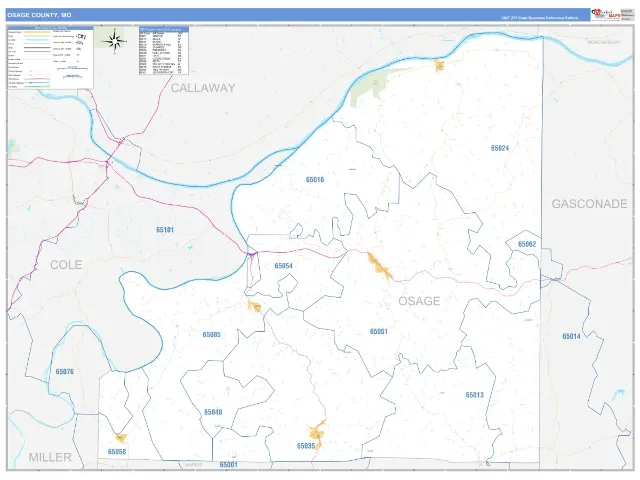The width and height of the screenshot is (640, 480).
Task: Click the publisher logo in the header
Action: (x=605, y=14)
